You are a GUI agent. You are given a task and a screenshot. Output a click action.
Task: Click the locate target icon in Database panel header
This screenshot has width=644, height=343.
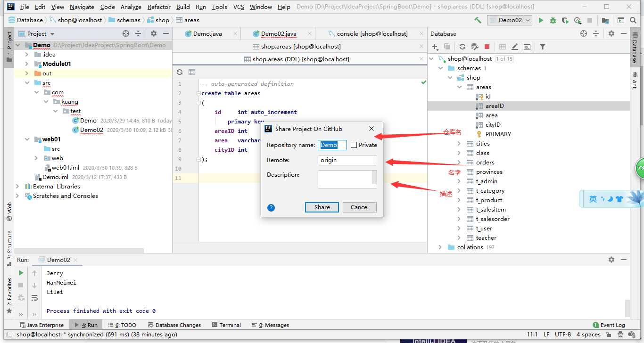tap(584, 33)
